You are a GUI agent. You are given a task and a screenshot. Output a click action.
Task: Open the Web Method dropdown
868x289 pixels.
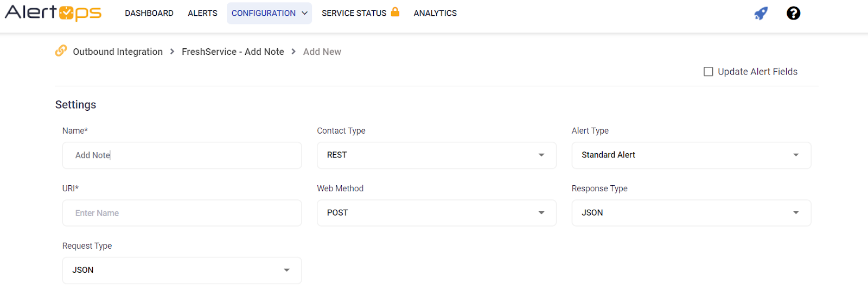436,213
